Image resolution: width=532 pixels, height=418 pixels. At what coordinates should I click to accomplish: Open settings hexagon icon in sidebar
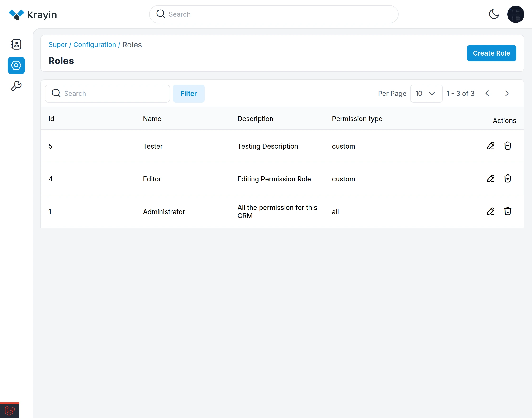pos(16,66)
